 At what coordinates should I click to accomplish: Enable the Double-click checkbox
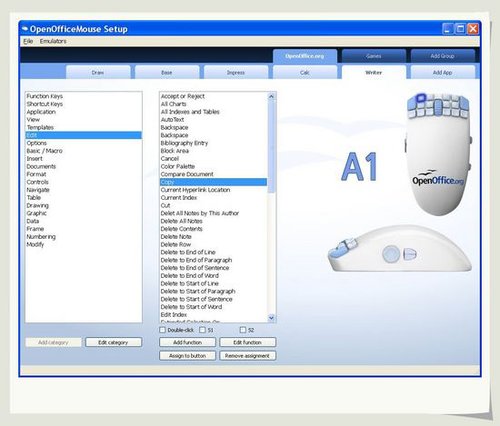(162, 330)
